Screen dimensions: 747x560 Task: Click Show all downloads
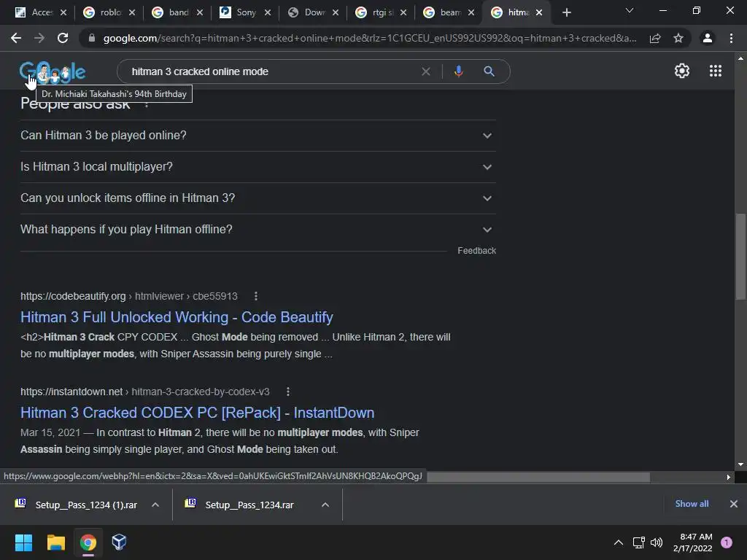[x=692, y=504]
